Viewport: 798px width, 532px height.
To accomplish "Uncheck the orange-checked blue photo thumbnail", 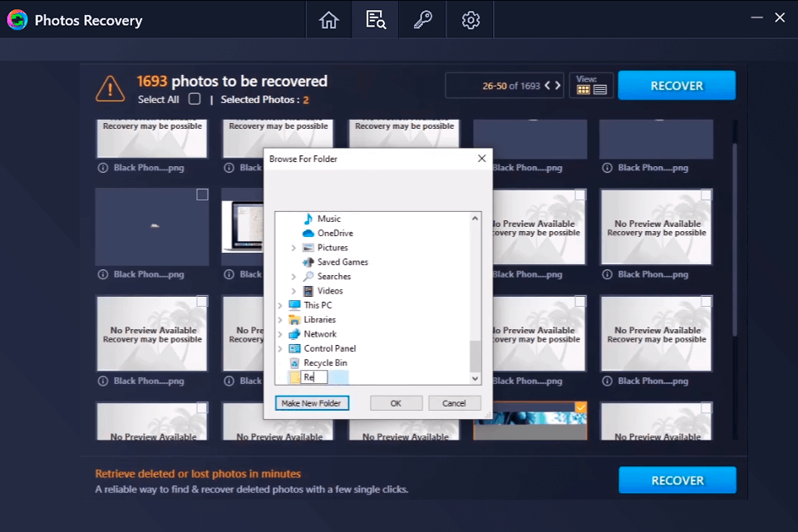I will pyautogui.click(x=581, y=407).
